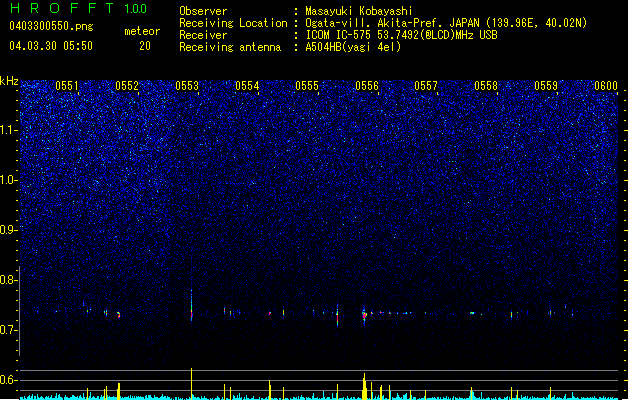Click the 0600 time marker
629x400 pixels.
(606, 86)
